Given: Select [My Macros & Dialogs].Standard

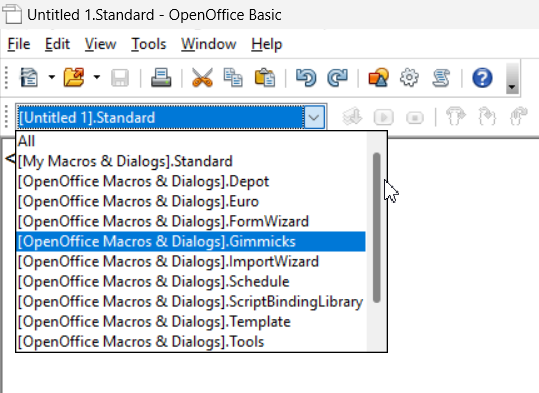Looking at the screenshot, I should click(191, 161).
